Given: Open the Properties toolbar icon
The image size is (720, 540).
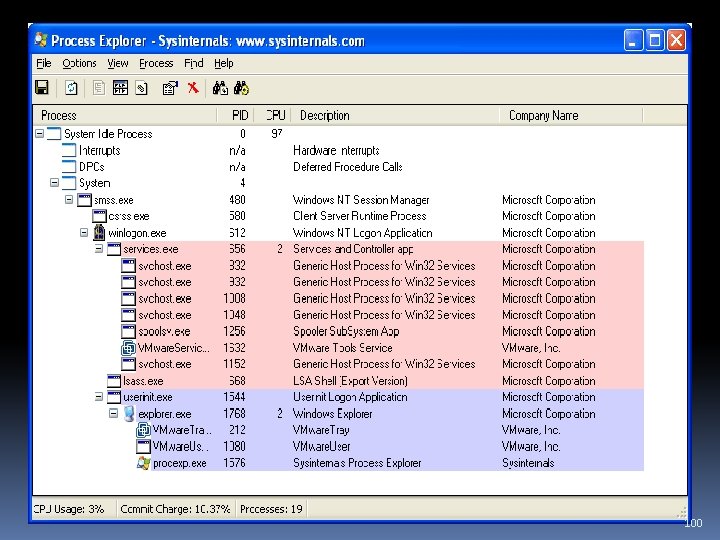Looking at the screenshot, I should (x=170, y=87).
